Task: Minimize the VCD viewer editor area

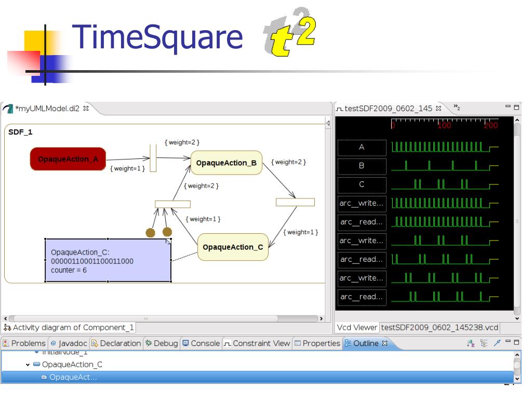Action: [x=508, y=107]
